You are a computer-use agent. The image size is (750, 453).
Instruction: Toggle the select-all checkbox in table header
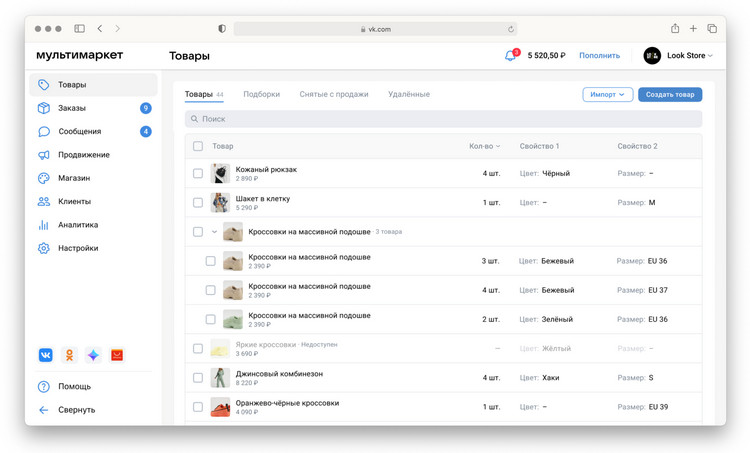[x=198, y=146]
